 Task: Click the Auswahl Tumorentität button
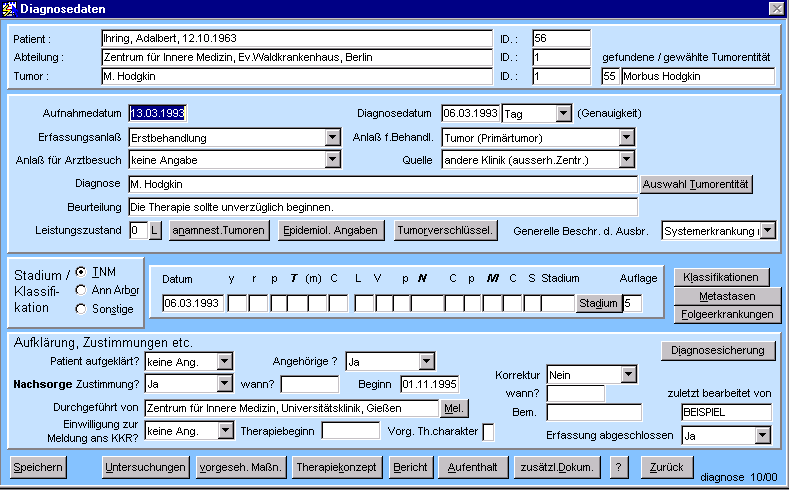pyautogui.click(x=696, y=184)
